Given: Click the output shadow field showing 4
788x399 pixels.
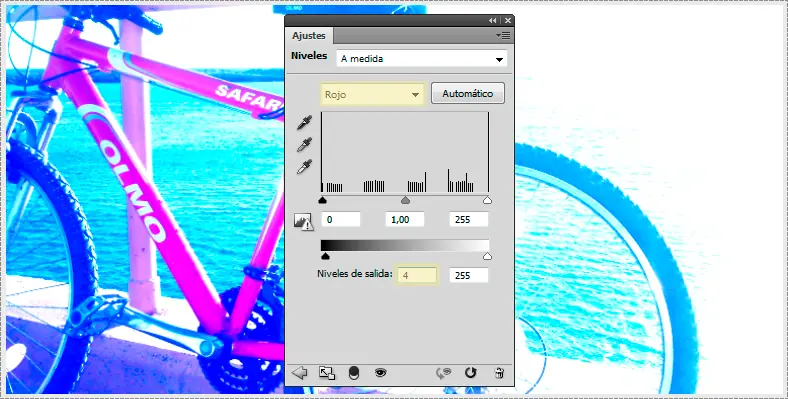Looking at the screenshot, I should pos(417,275).
